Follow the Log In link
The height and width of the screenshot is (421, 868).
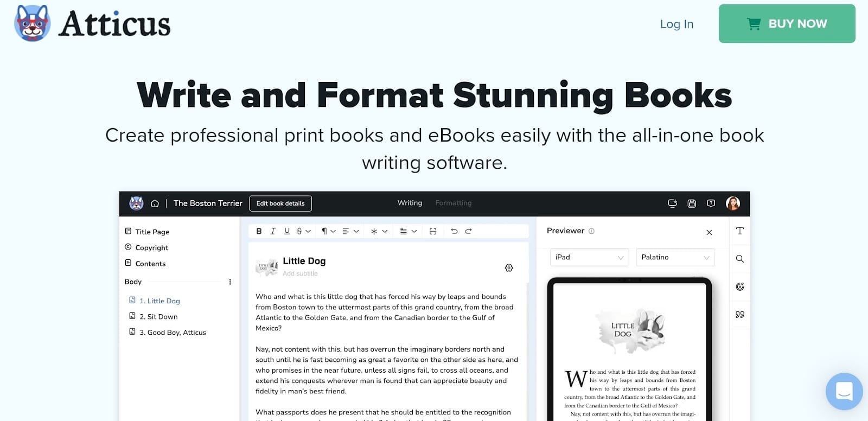click(676, 24)
